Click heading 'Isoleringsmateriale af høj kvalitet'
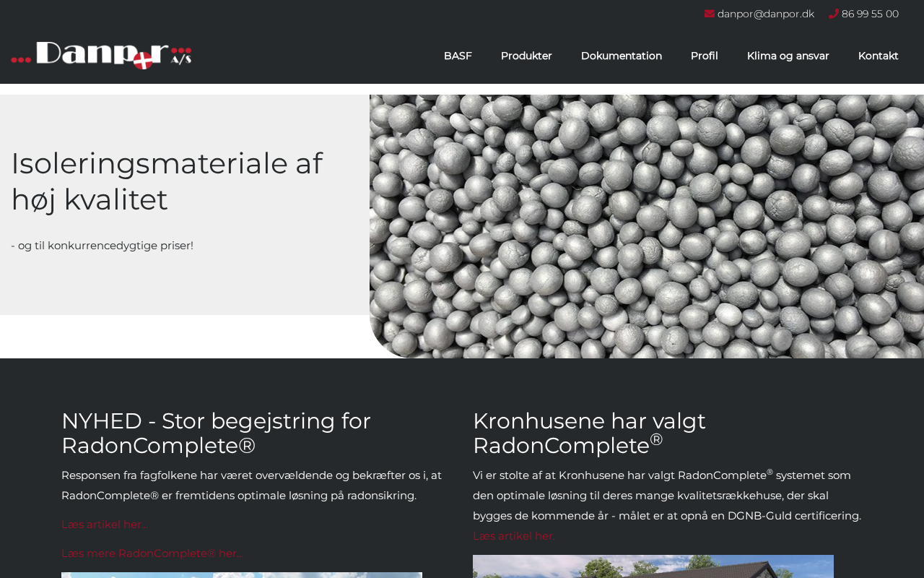This screenshot has width=924, height=578. [167, 181]
